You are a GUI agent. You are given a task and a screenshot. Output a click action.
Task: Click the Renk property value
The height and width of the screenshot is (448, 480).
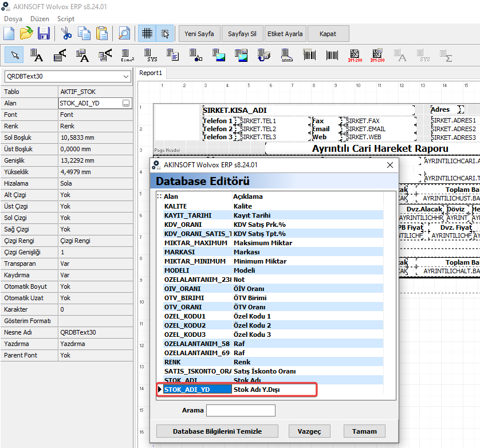(96, 126)
